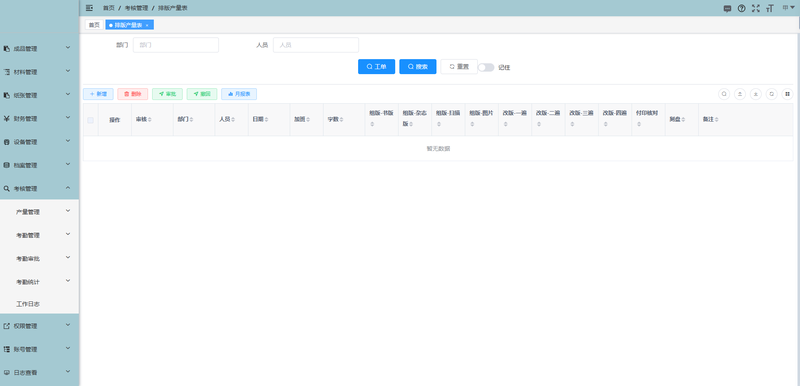This screenshot has height=386, width=800.
Task: Sort by the 加图 column arrows
Action: (x=308, y=120)
